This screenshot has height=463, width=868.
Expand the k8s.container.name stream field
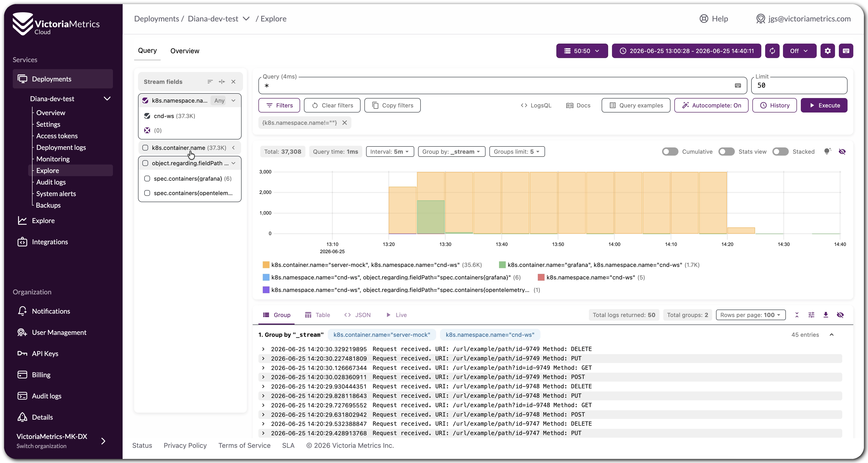click(x=233, y=148)
